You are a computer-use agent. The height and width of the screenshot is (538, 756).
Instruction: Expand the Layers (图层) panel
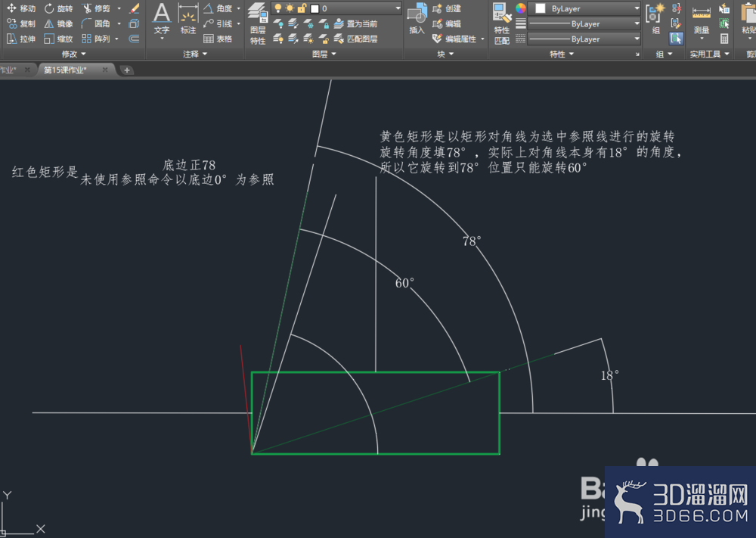point(324,54)
